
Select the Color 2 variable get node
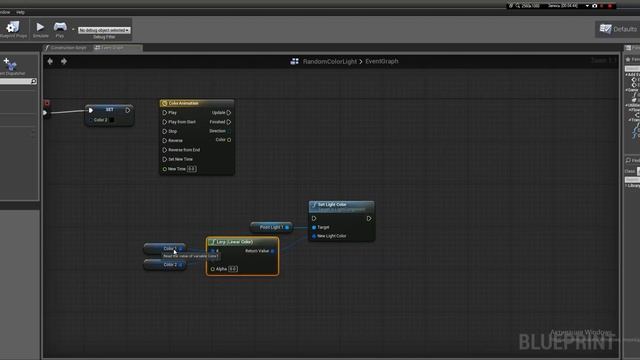(x=165, y=265)
